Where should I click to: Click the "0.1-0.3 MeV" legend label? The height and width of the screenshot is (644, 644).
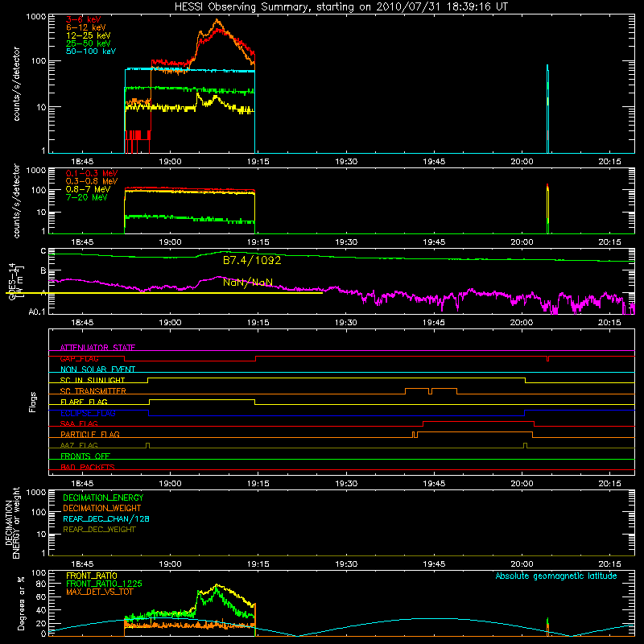(x=92, y=173)
